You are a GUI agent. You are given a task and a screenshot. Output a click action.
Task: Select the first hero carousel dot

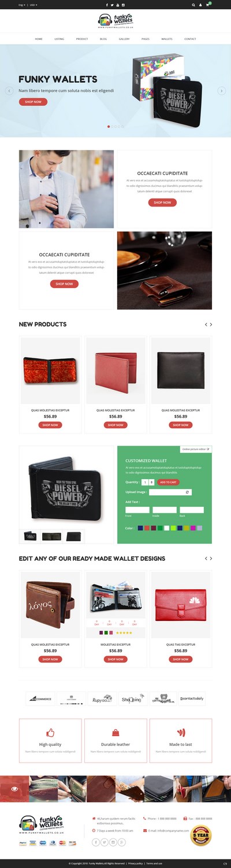click(x=109, y=126)
